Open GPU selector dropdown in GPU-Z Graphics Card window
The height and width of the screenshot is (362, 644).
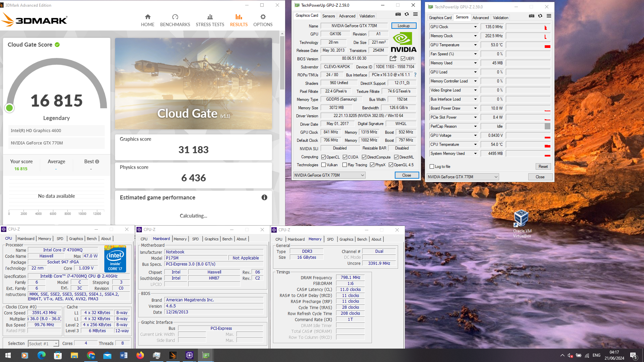point(329,175)
